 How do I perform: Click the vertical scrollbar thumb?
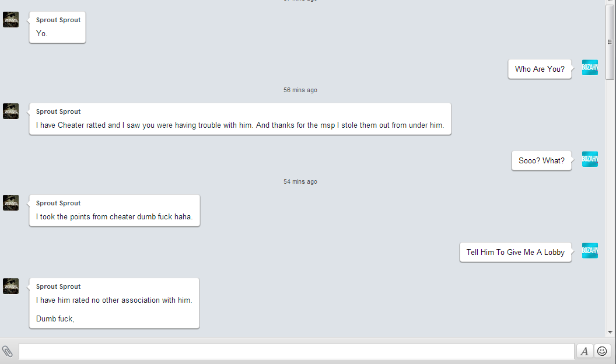coord(610,42)
